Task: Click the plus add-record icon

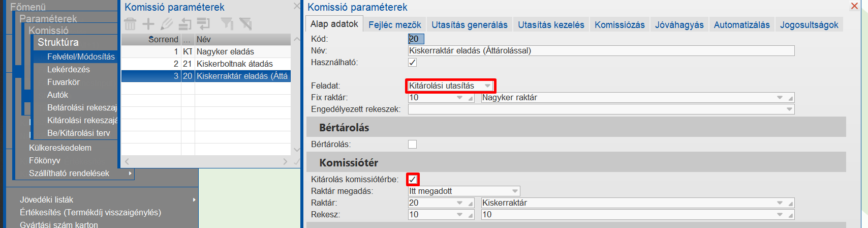Action: point(148,24)
